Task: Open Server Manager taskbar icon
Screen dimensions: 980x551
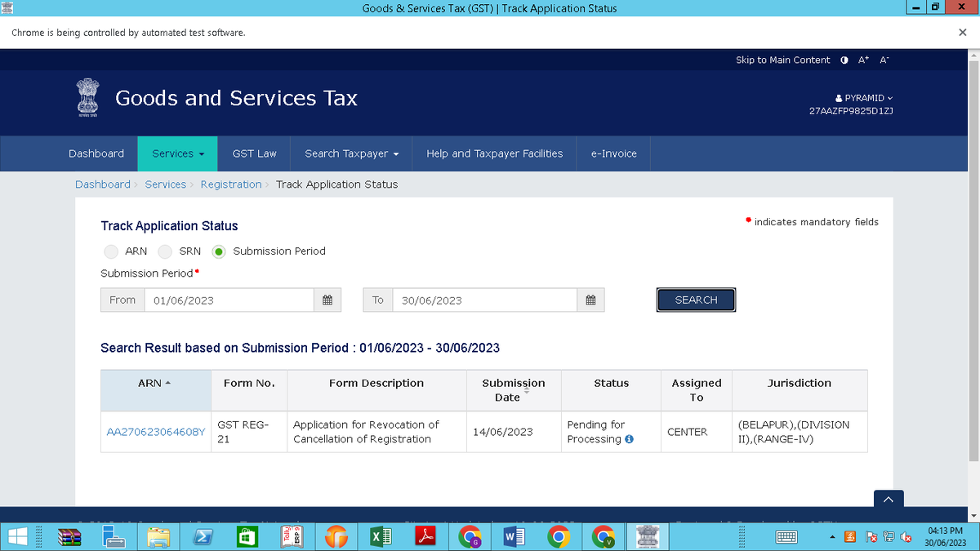Action: [114, 537]
